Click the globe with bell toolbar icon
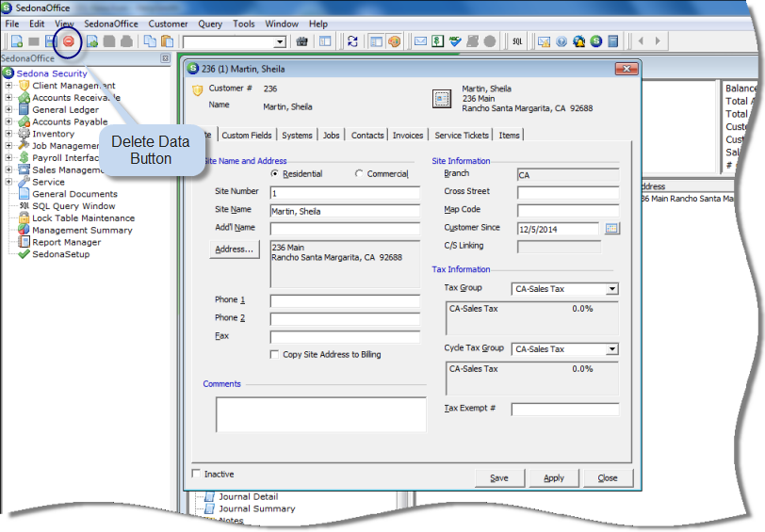Image resolution: width=765 pixels, height=532 pixels. (579, 41)
